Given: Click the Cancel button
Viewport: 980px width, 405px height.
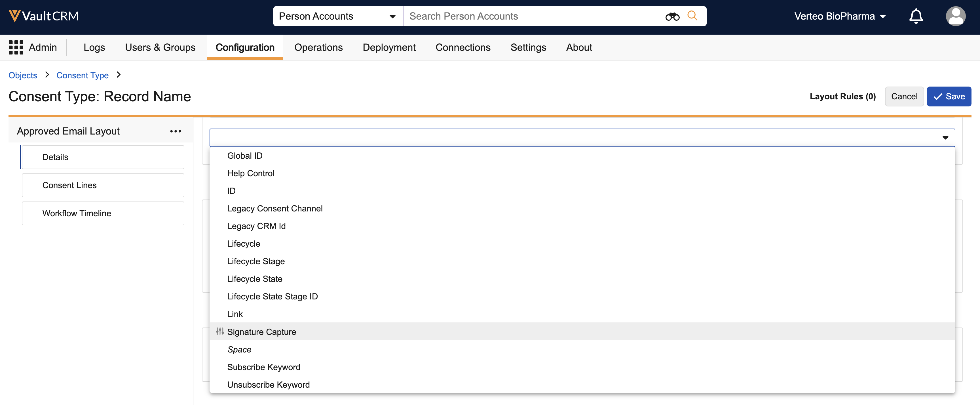Looking at the screenshot, I should click(904, 97).
